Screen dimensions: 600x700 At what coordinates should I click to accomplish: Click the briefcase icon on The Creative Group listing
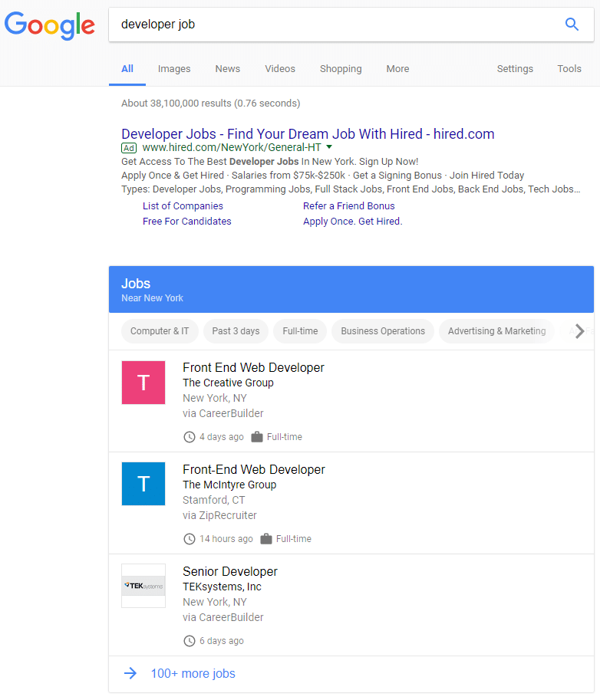pos(257,436)
